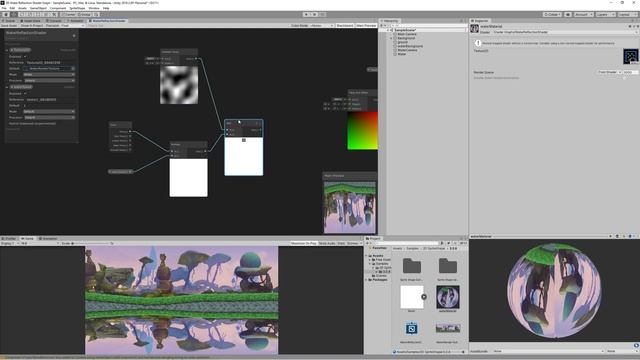Viewport: 640px width, 360px height.
Task: Click the Scale slider in Game view
Action: click(x=92, y=243)
